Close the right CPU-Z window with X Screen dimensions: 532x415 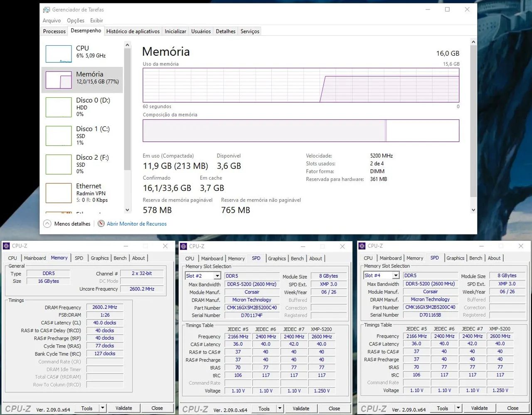pos(521,246)
